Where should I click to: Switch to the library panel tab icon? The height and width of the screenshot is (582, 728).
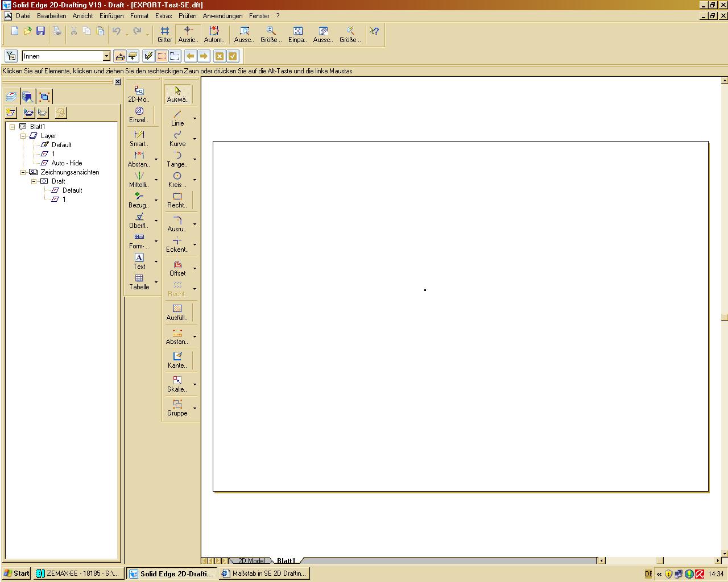tap(27, 97)
